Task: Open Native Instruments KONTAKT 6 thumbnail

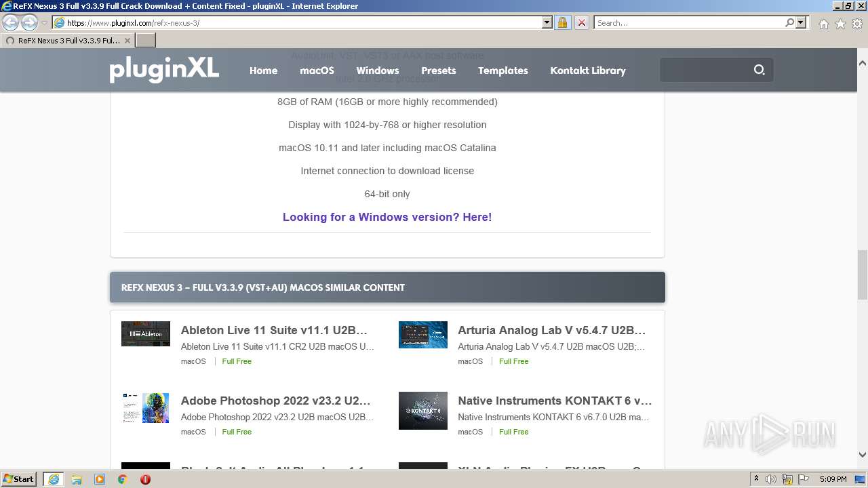Action: [423, 410]
